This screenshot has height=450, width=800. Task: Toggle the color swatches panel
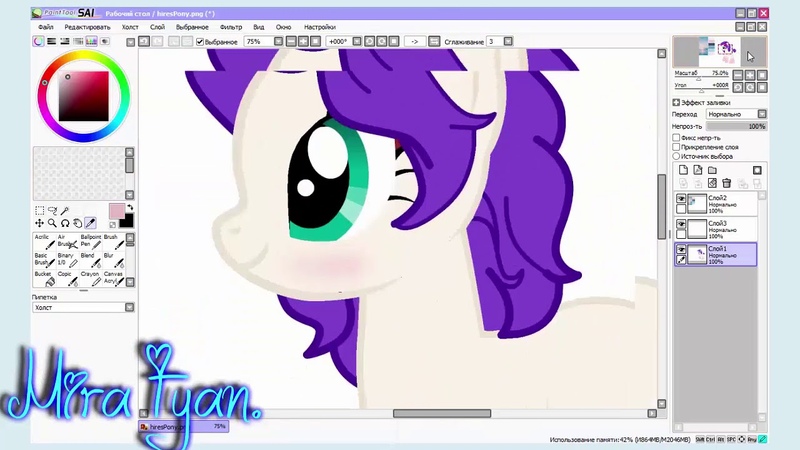point(91,41)
